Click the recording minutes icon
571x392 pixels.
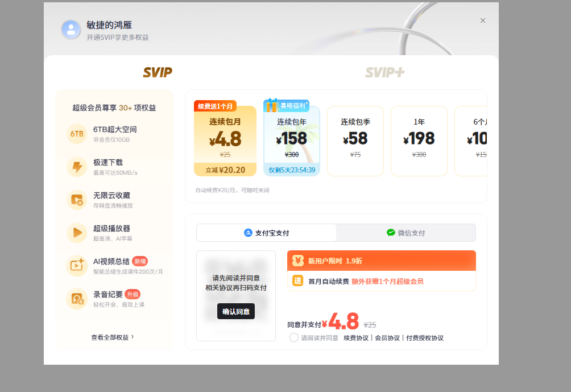(x=77, y=299)
